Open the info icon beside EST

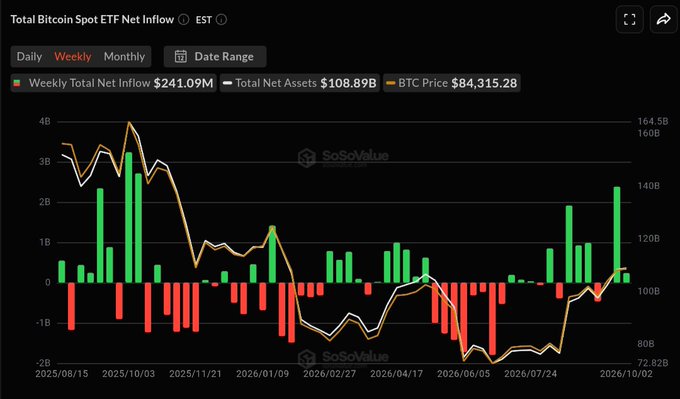(x=221, y=20)
